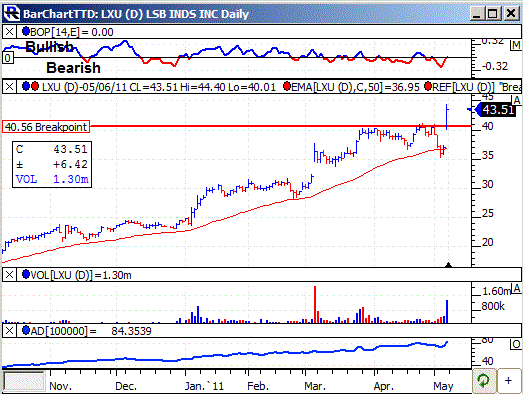Click the BOP[14,E] = 0.00 legend text
The width and height of the screenshot is (523, 394).
pos(72,32)
